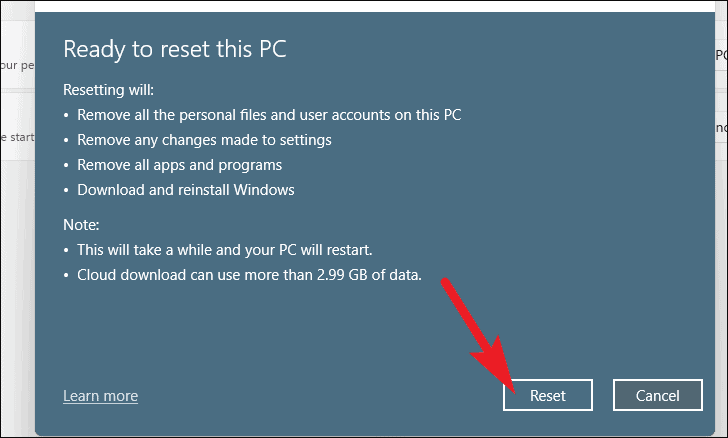Select 'Download and reinstall Windows' line

(x=186, y=190)
